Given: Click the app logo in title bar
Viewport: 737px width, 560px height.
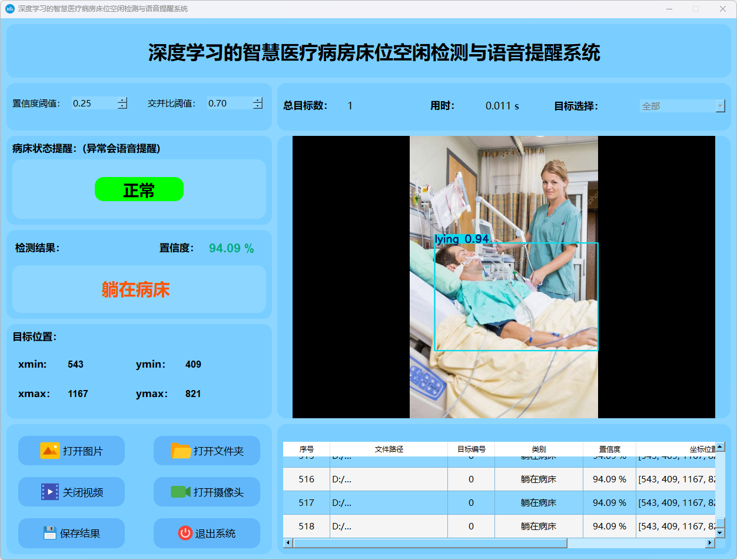Looking at the screenshot, I should (x=9, y=9).
